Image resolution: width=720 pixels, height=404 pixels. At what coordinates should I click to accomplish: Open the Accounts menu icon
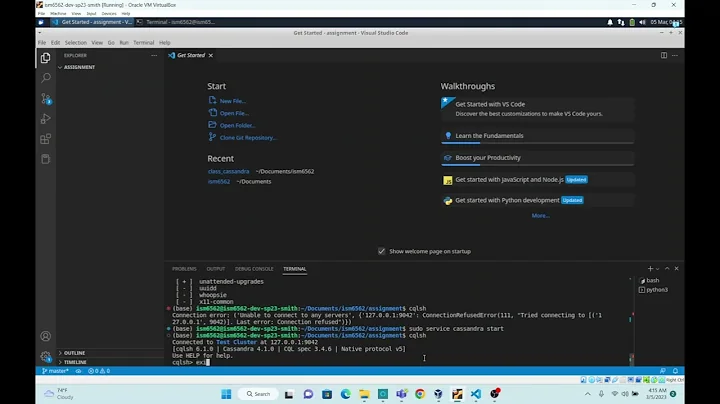(x=45, y=336)
